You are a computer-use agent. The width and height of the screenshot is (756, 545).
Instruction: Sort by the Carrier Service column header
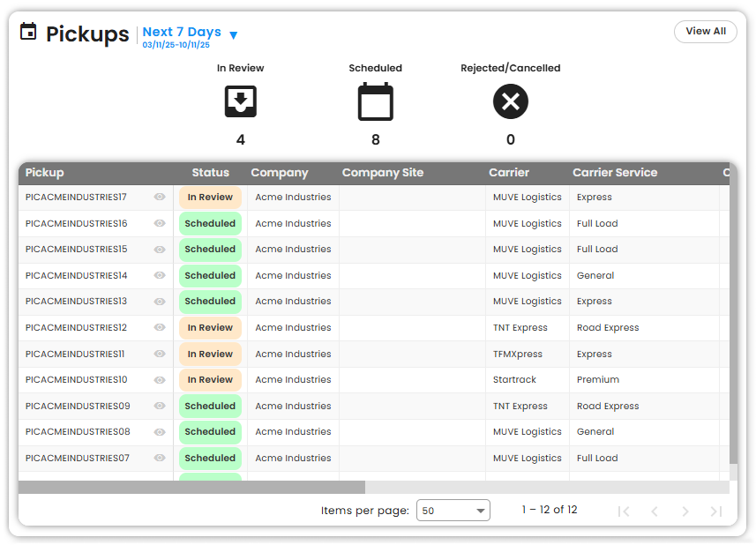[615, 173]
